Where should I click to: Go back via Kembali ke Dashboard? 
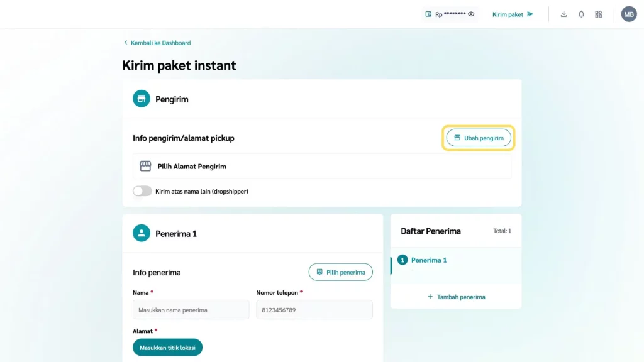[157, 43]
